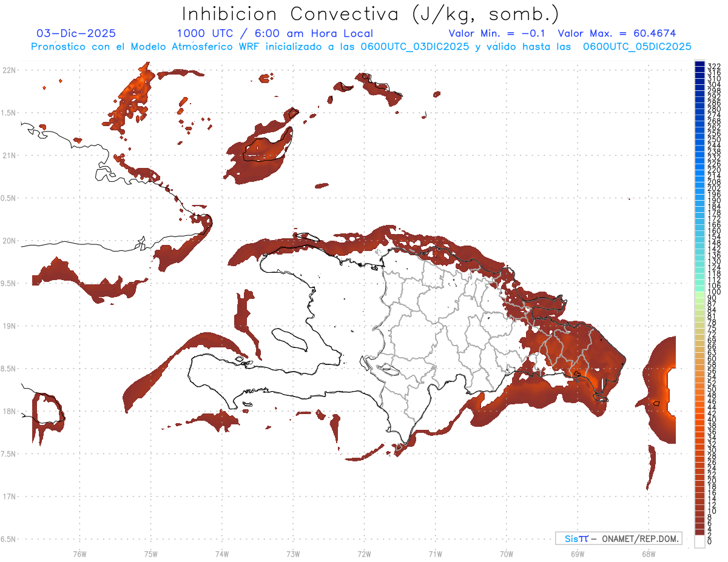
Task: Click the "22N" latitude label
Action: click(x=8, y=70)
